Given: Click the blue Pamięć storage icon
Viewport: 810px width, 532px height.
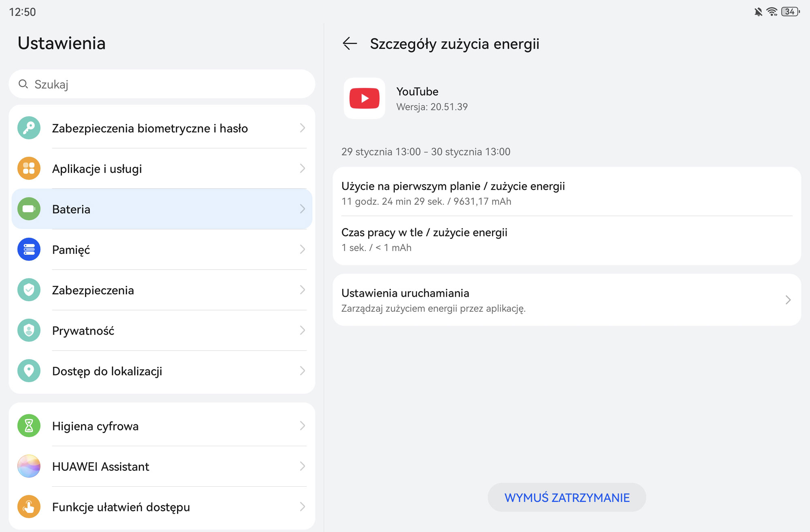Looking at the screenshot, I should click(x=29, y=249).
